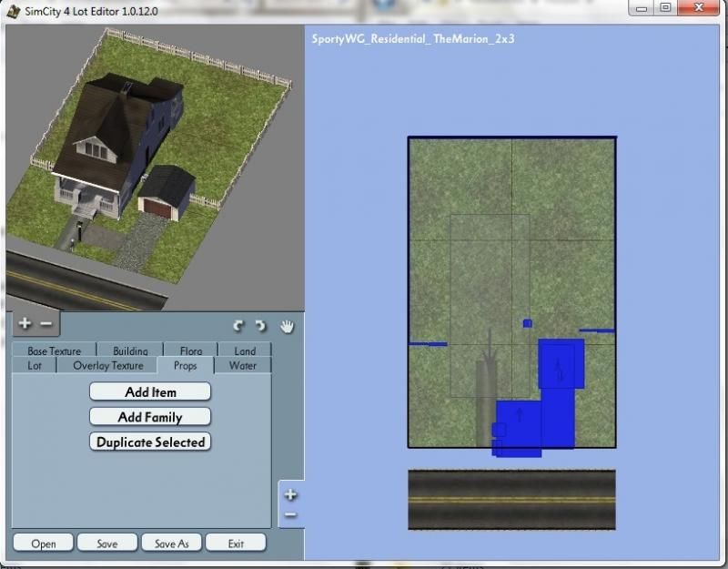Select the small square blue prop near lot center
Screen dimensions: 728x569
(528, 323)
